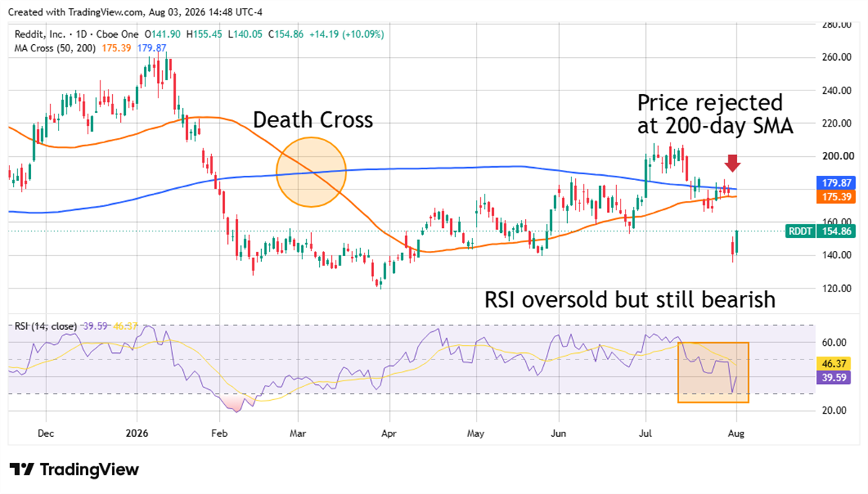Click the 'Cboe One' exchange label
Image resolution: width=868 pixels, height=494 pixels.
coord(116,34)
